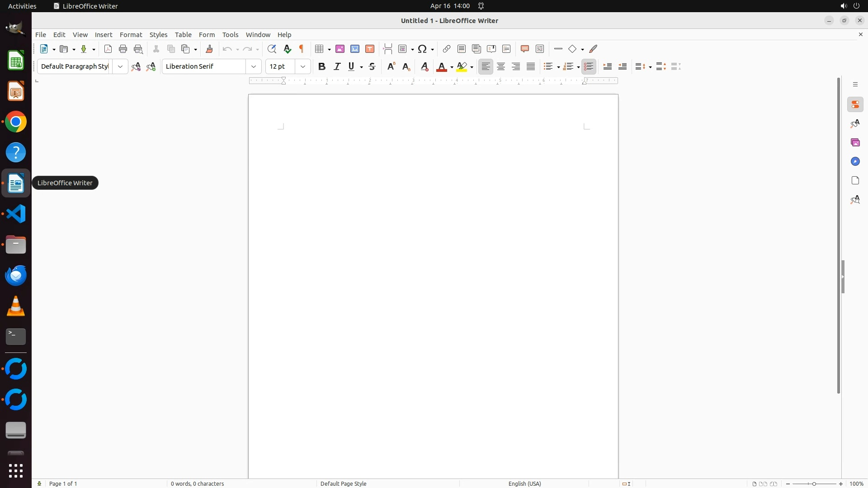The height and width of the screenshot is (488, 868).
Task: Click the zoom slider in status bar
Action: [x=814, y=483]
